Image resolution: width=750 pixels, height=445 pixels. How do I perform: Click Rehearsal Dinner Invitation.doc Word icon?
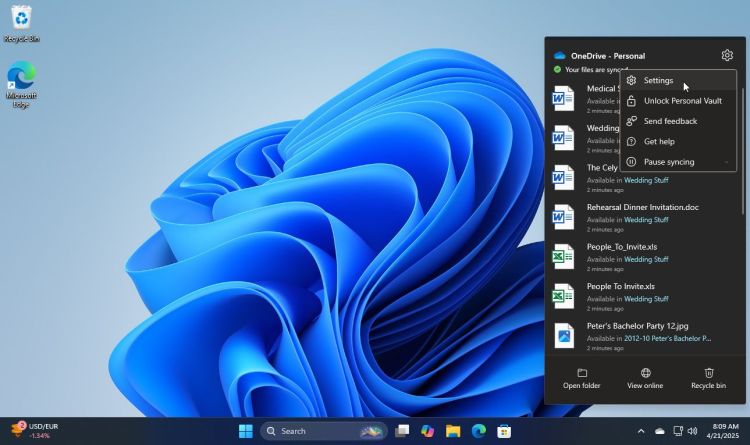(x=564, y=217)
